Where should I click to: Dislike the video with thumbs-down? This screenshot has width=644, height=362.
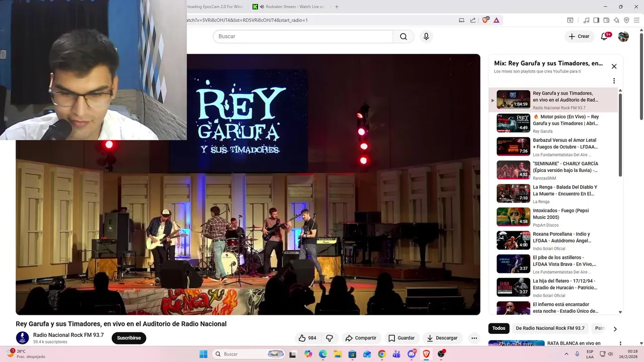point(330,338)
